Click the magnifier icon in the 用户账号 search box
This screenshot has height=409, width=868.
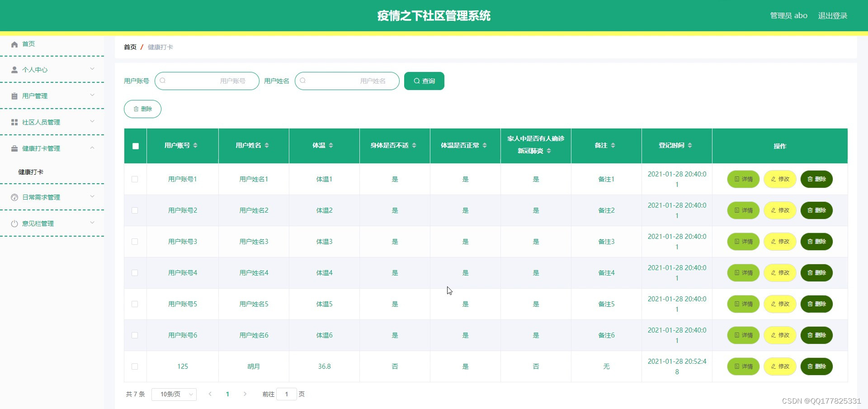(x=163, y=81)
